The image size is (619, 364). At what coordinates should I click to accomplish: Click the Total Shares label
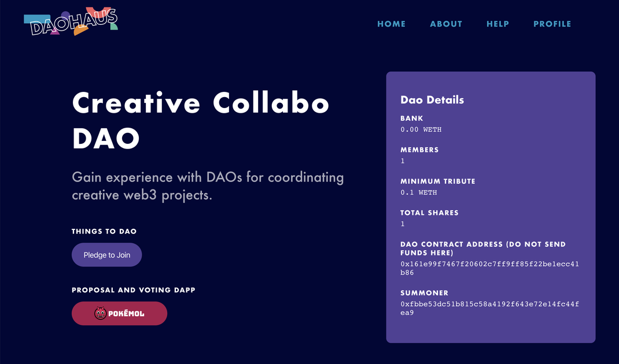coord(429,213)
